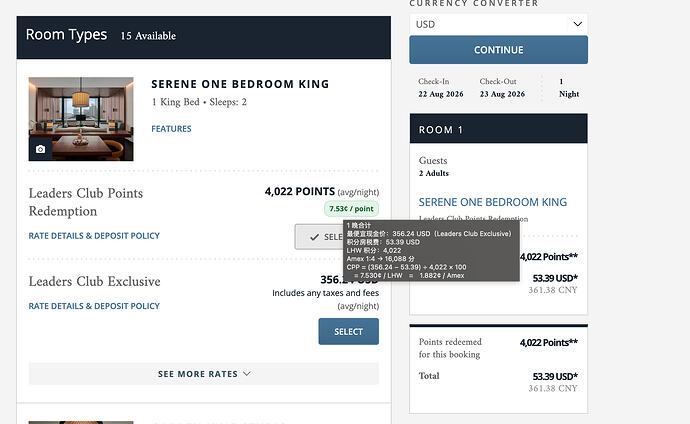Click the CONTINUE button

point(498,50)
